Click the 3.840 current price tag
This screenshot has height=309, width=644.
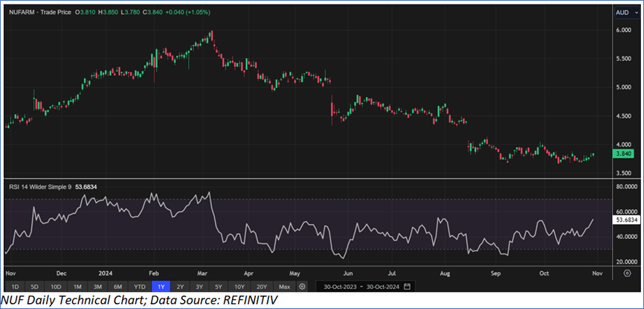[x=624, y=154]
